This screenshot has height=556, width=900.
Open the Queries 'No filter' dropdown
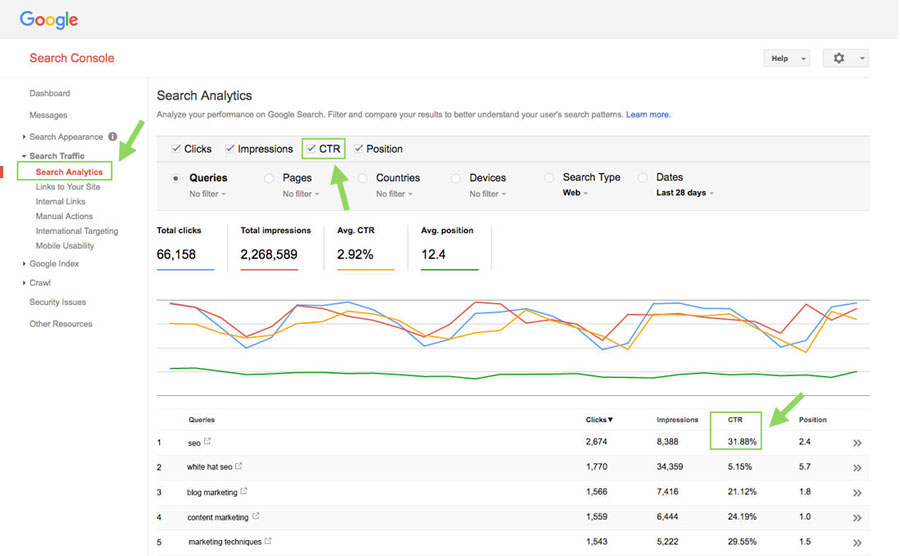[x=207, y=194]
